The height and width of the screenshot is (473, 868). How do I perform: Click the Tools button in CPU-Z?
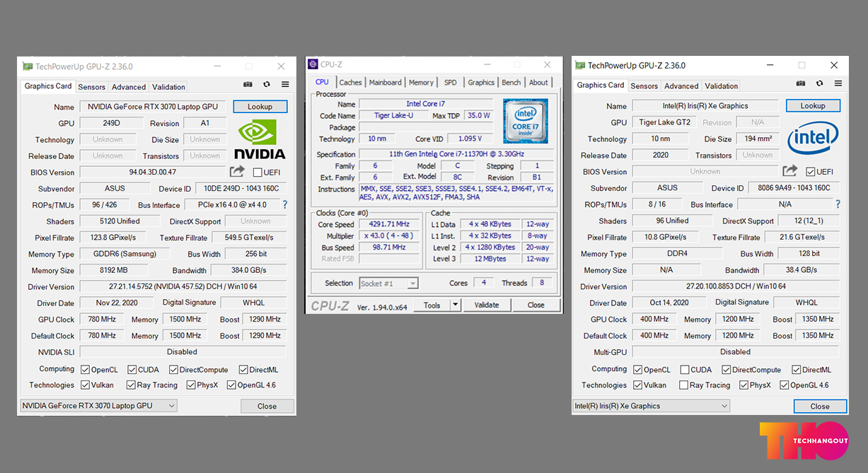pyautogui.click(x=432, y=305)
